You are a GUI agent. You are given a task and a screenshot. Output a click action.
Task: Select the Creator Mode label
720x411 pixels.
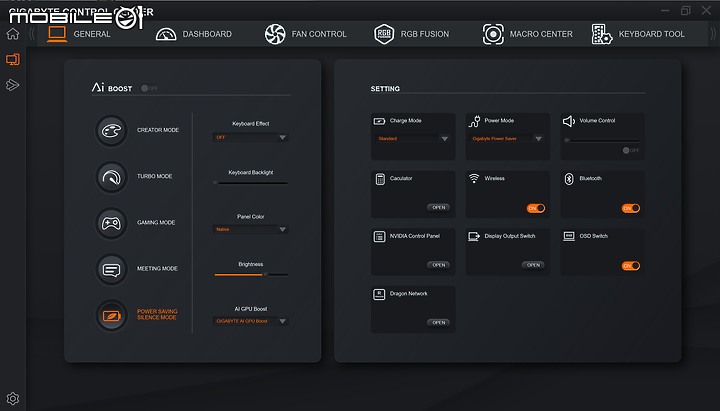[158, 130]
